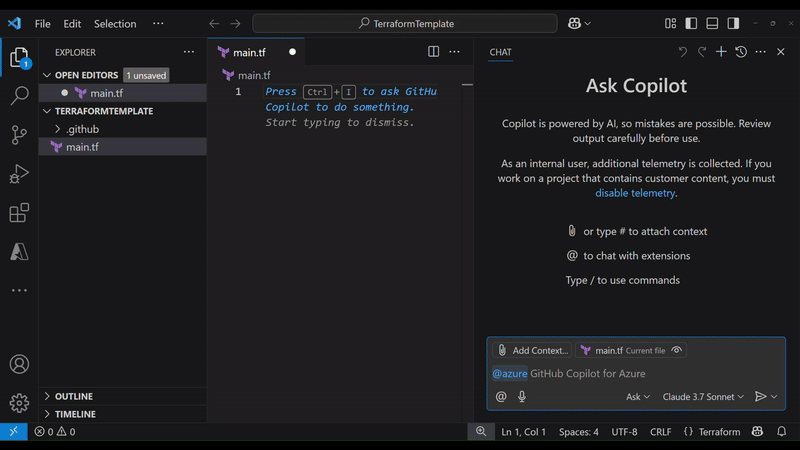Screen dimensions: 800x450
Task: Click the main.tf breadcrumb
Action: coord(247,76)
